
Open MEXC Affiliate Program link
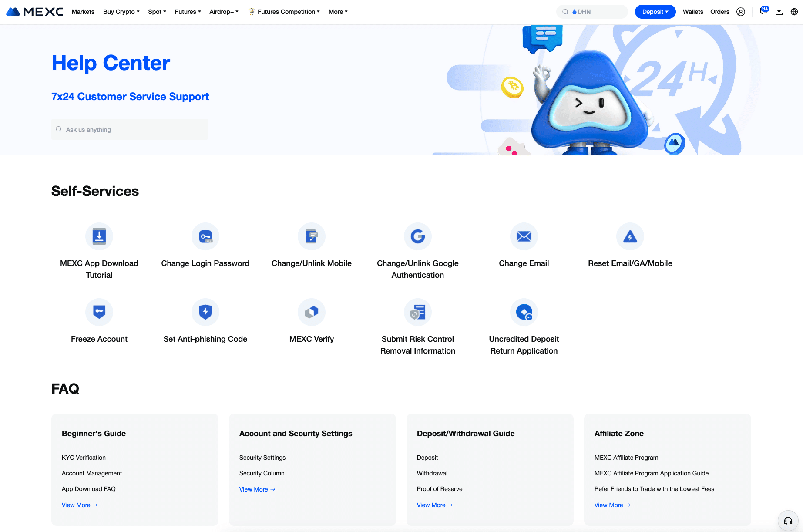(626, 458)
